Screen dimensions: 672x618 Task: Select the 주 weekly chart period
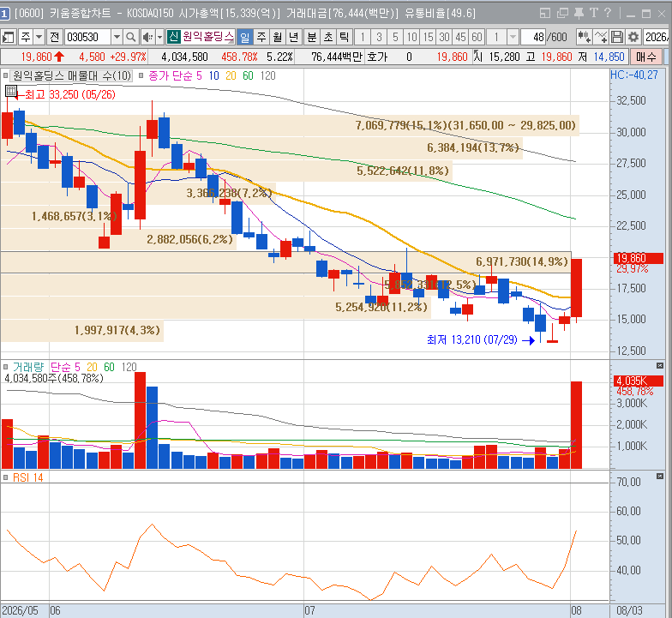pyautogui.click(x=261, y=38)
